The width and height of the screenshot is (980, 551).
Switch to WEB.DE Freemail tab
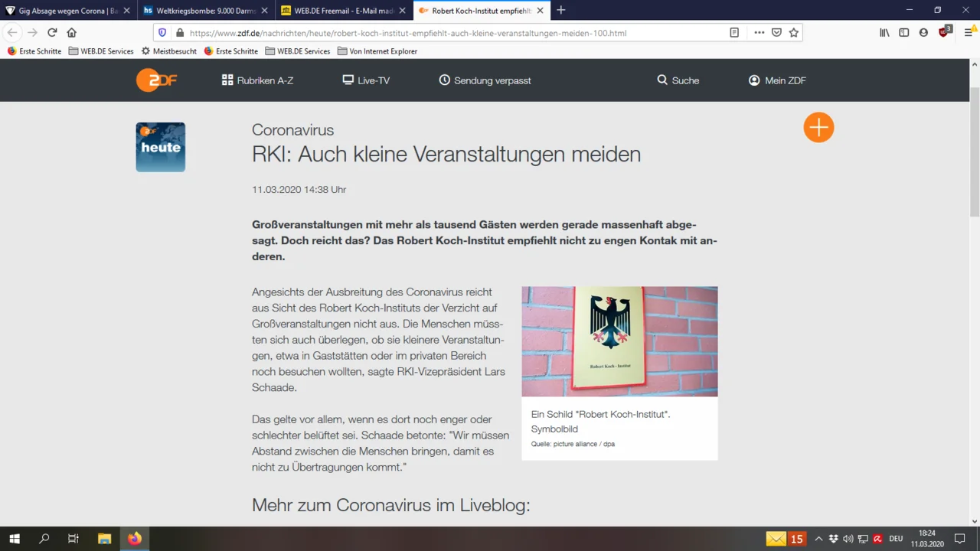click(336, 11)
